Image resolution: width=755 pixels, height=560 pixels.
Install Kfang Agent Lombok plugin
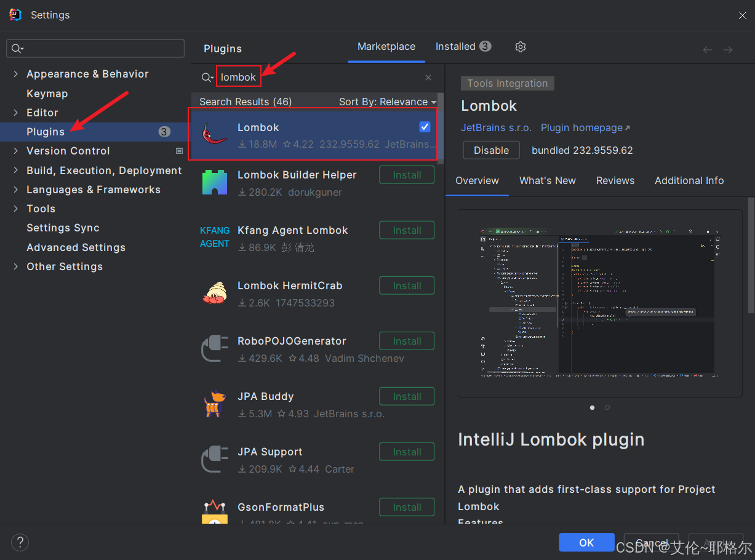point(407,230)
